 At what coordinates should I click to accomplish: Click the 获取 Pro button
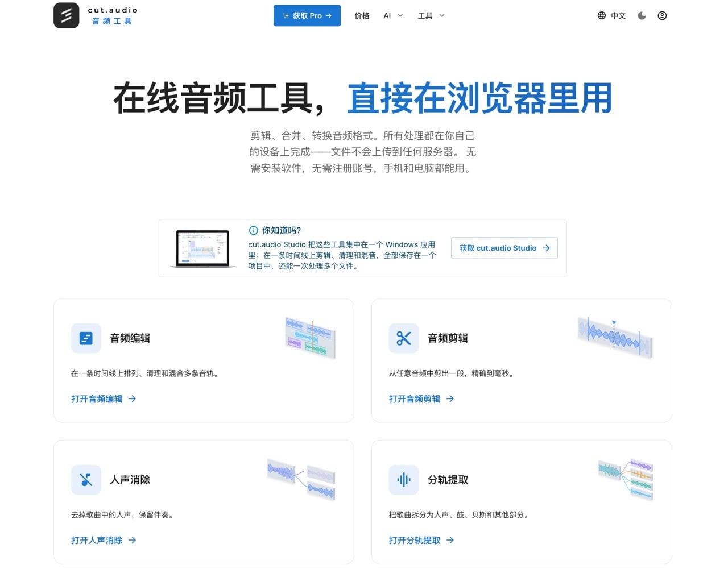click(307, 15)
